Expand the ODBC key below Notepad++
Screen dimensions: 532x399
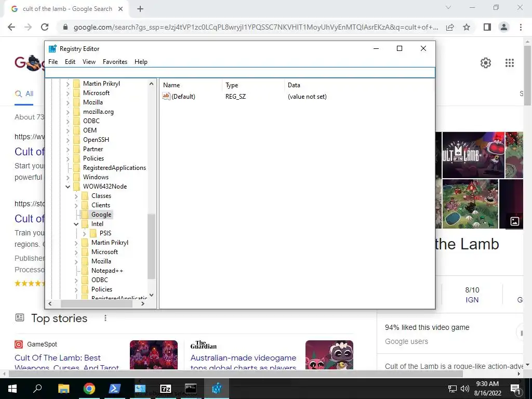click(76, 280)
